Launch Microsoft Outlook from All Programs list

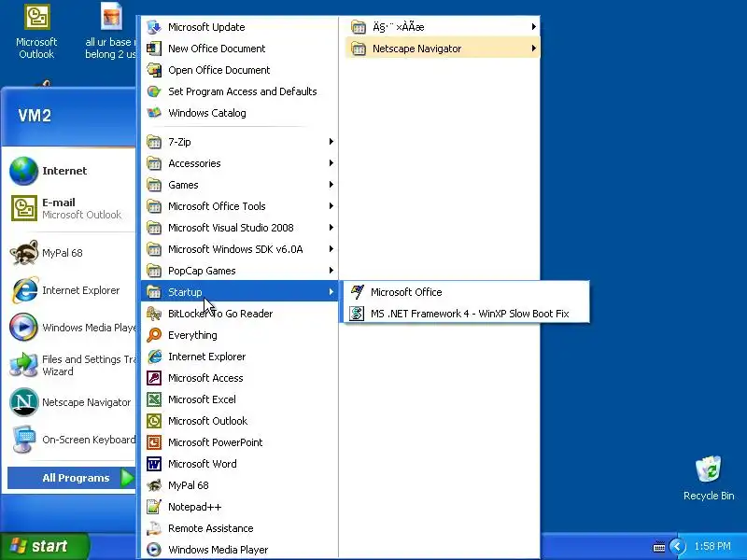[x=240, y=421]
